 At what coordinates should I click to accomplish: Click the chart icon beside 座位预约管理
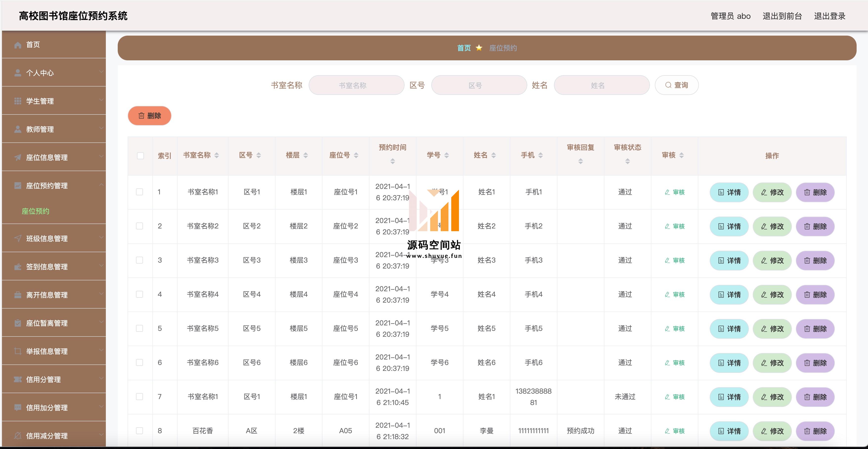(x=18, y=186)
